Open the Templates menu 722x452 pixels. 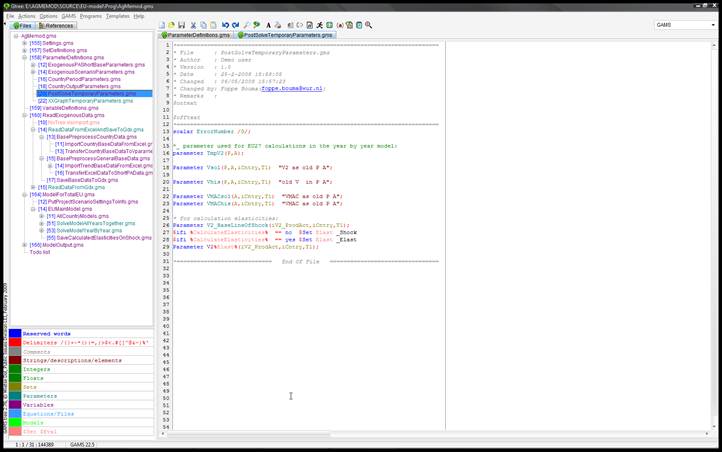[117, 16]
